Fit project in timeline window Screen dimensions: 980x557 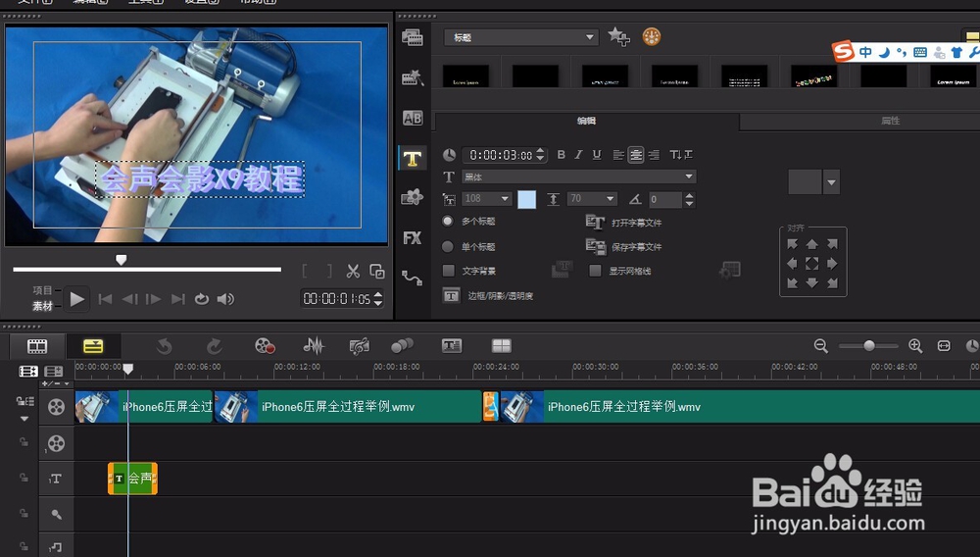point(944,346)
